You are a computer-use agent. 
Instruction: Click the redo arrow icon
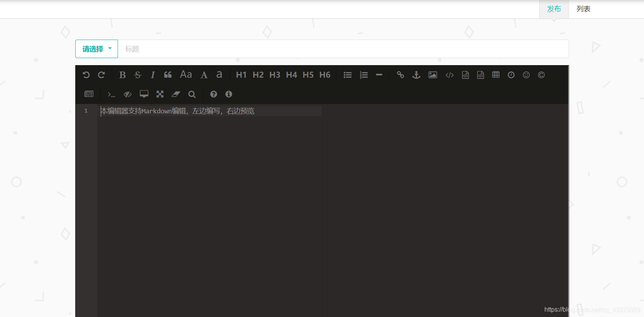[102, 75]
